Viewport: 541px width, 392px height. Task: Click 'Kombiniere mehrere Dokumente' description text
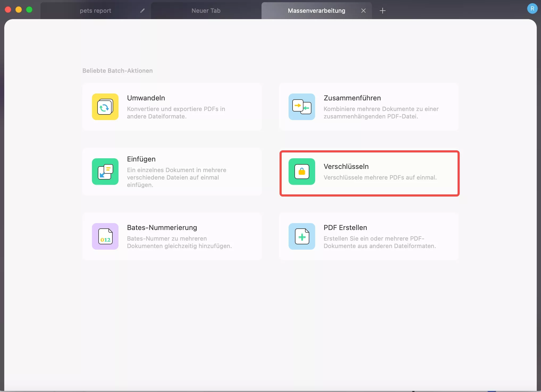click(381, 113)
